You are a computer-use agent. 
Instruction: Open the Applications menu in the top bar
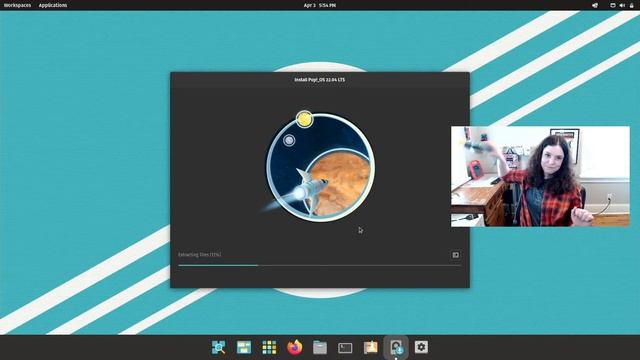tap(53, 5)
